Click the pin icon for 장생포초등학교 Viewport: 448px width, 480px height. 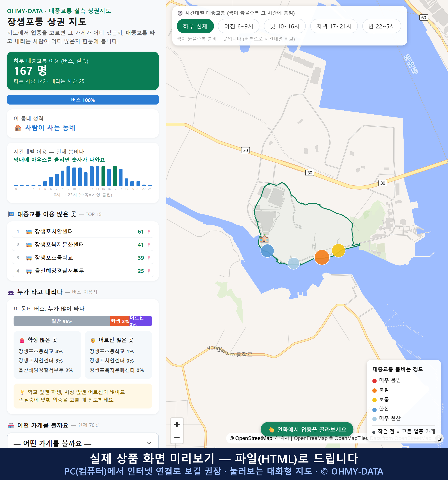(149, 258)
